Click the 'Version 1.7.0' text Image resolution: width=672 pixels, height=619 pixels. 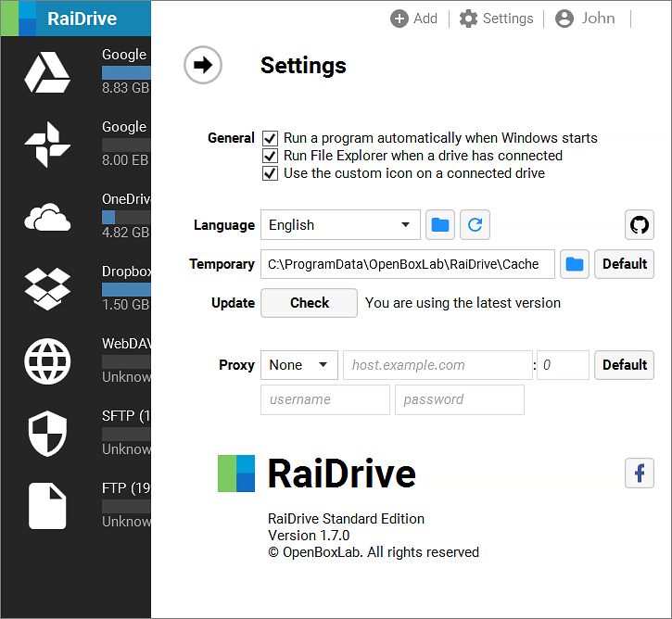309,536
